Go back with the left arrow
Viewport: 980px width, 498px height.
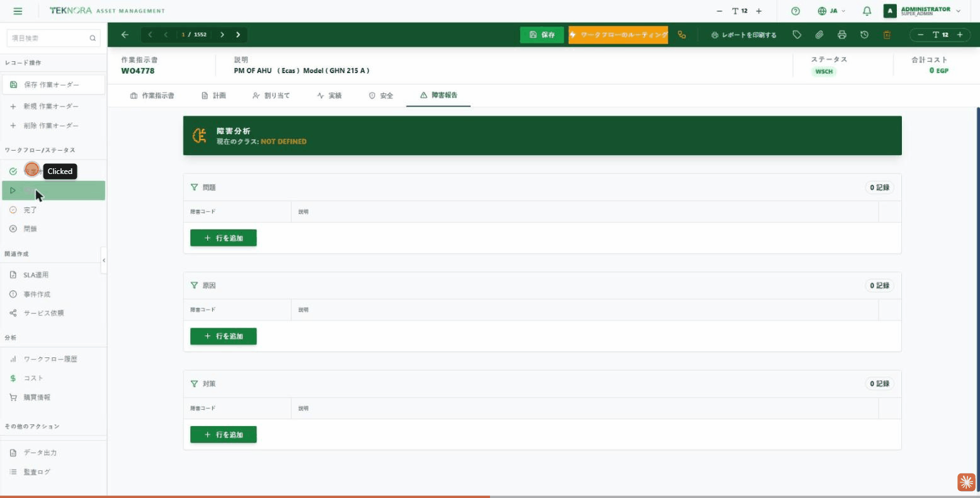[x=125, y=35]
